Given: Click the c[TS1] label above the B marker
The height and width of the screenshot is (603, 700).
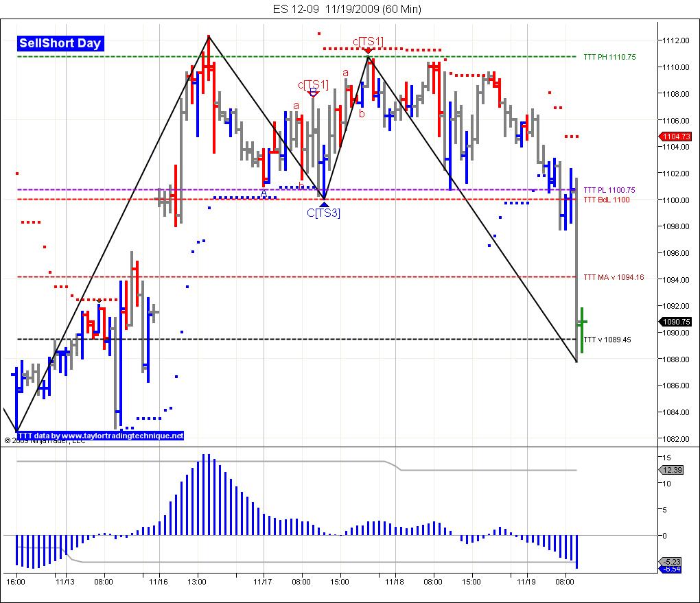Looking at the screenshot, I should coord(313,84).
